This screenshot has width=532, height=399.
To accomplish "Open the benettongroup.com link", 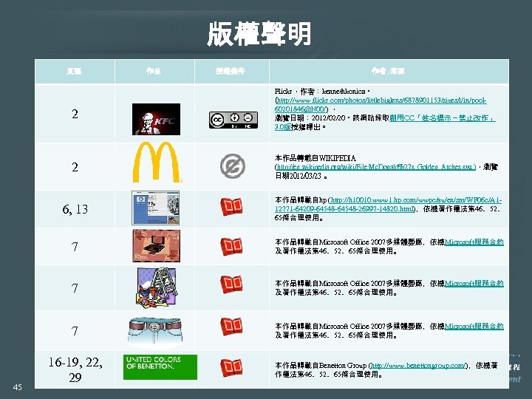I will (x=418, y=366).
